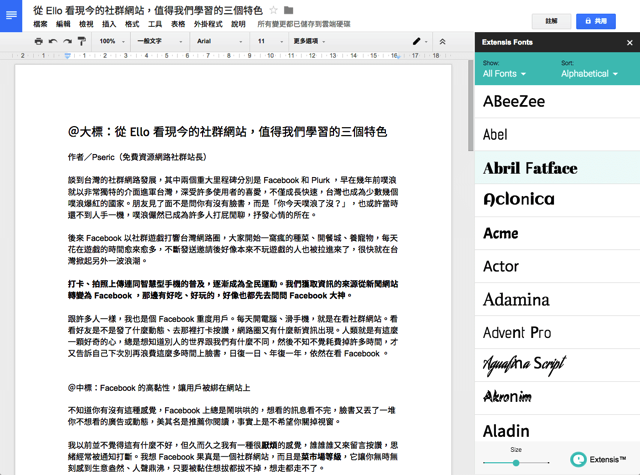This screenshot has height=475, width=640.
Task: Open the 工具 menu
Action: (155, 24)
